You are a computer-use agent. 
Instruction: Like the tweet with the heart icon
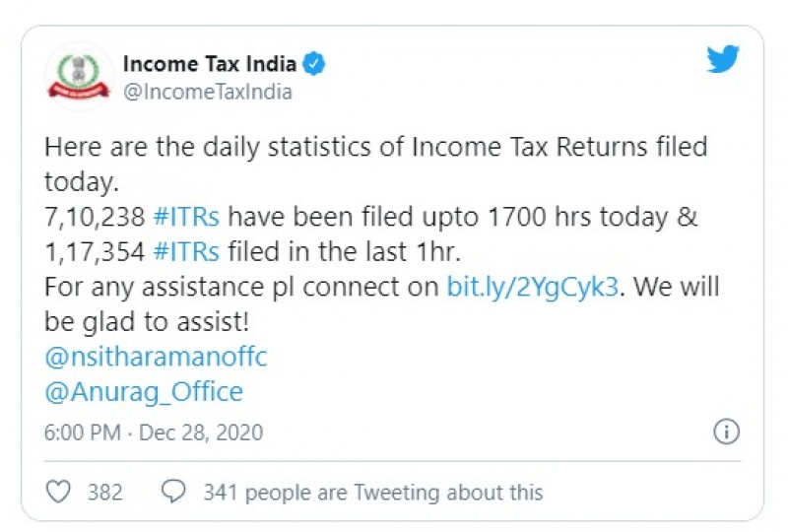click(x=60, y=492)
